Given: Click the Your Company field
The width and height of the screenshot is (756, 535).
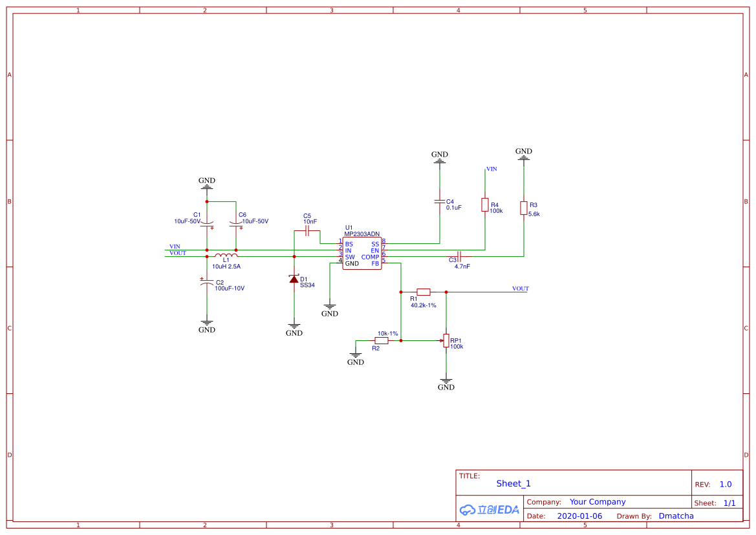Looking at the screenshot, I should pyautogui.click(x=598, y=502).
